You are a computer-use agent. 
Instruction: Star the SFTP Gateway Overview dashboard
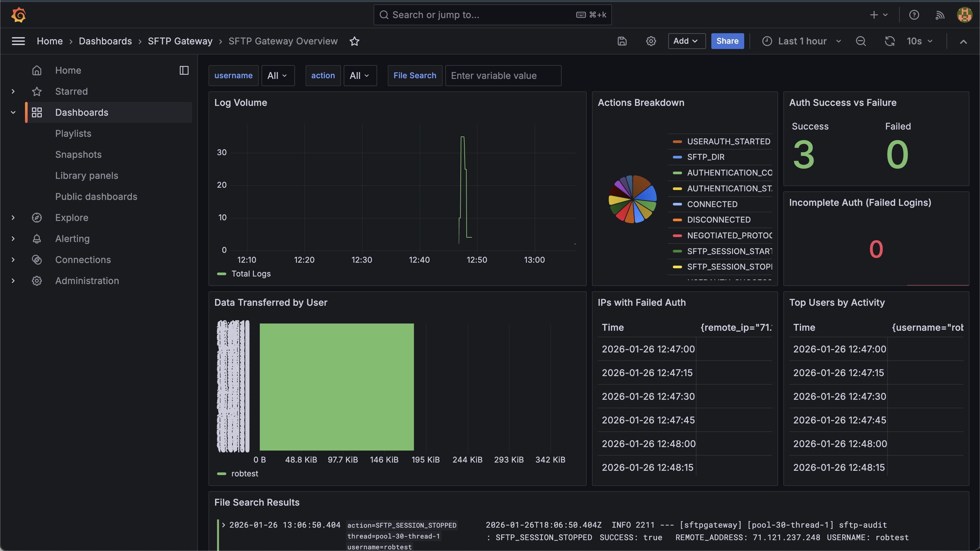(x=354, y=41)
